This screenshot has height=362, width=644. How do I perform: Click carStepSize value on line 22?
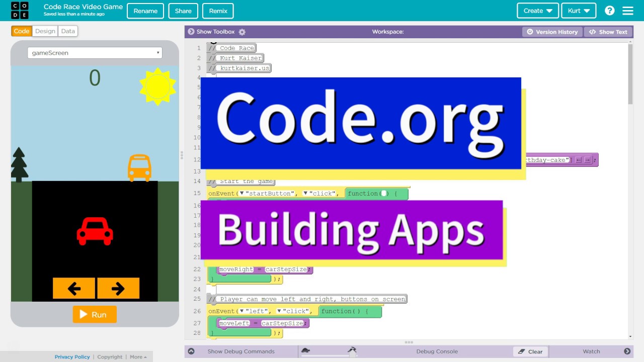coord(286,269)
